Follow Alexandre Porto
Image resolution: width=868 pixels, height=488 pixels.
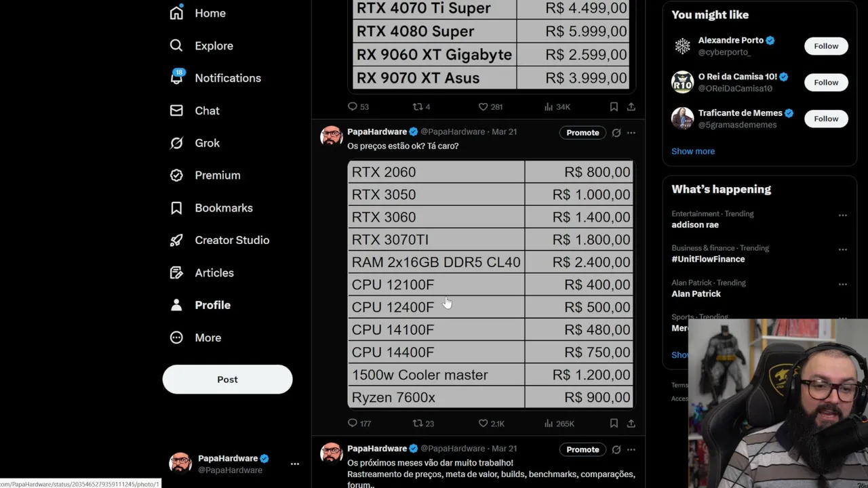pyautogui.click(x=826, y=46)
